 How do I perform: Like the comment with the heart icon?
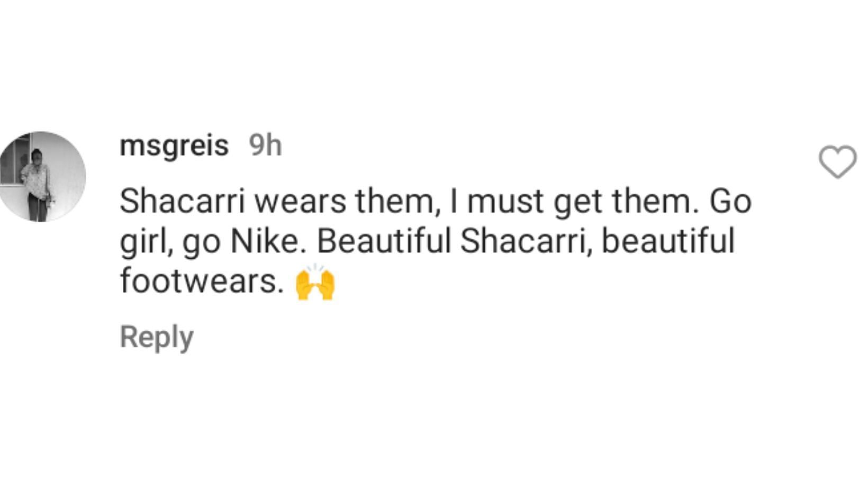click(x=838, y=162)
